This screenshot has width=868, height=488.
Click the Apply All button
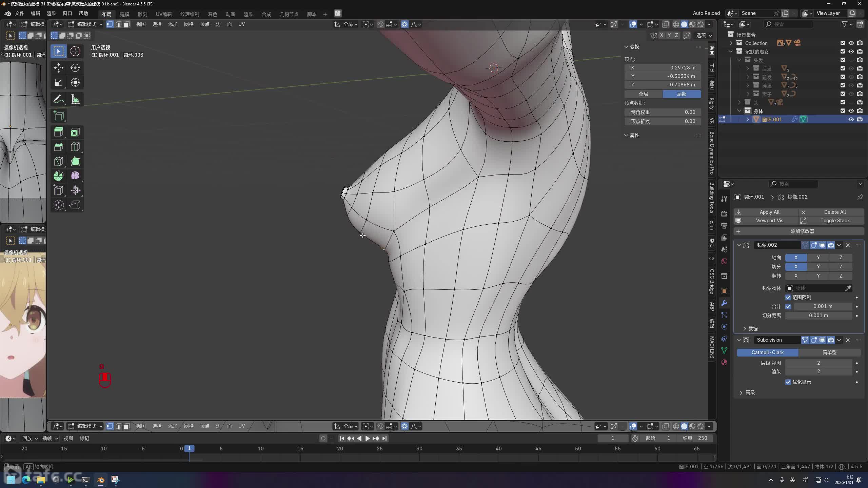769,212
